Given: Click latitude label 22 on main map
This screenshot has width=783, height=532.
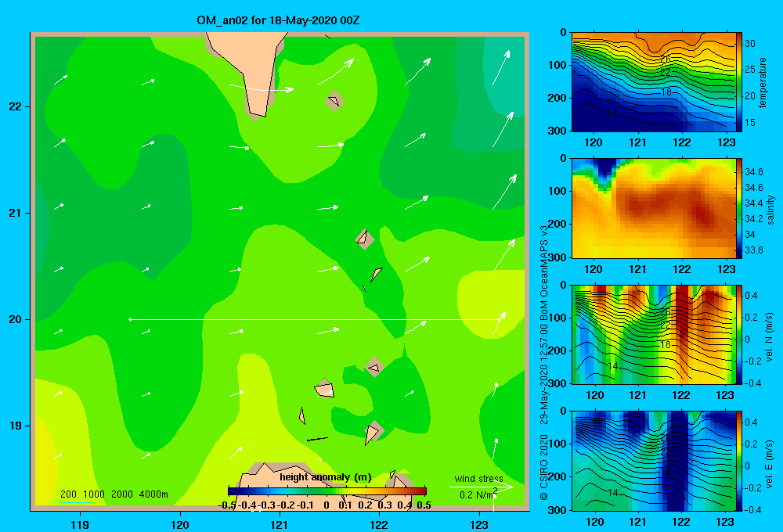Looking at the screenshot, I should 16,107.
